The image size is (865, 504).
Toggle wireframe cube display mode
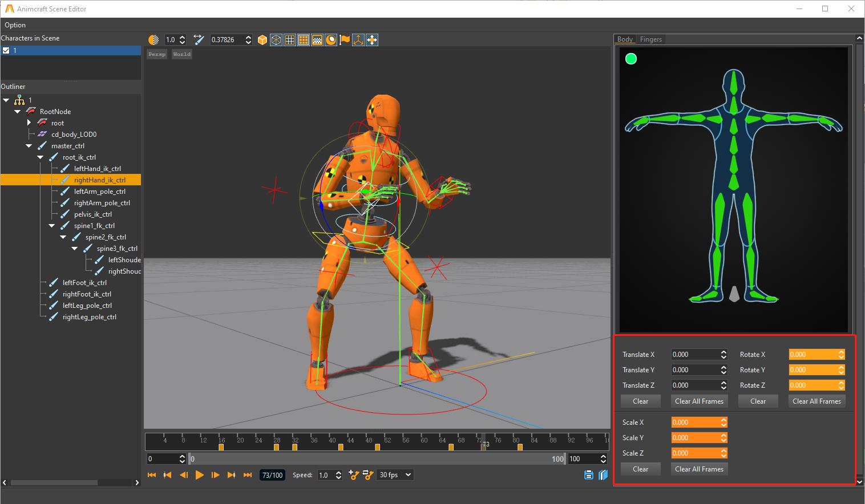pyautogui.click(x=276, y=40)
